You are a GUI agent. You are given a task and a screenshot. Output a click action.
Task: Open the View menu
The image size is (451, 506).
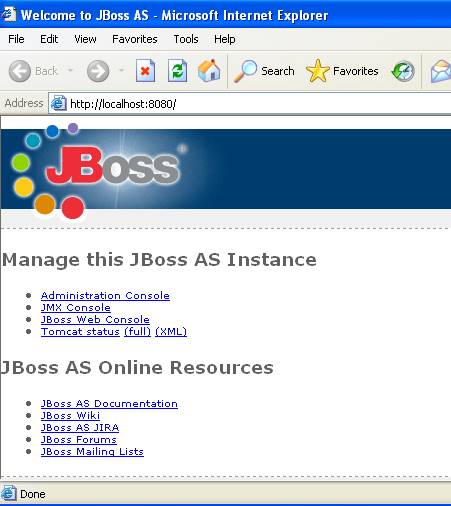point(85,39)
